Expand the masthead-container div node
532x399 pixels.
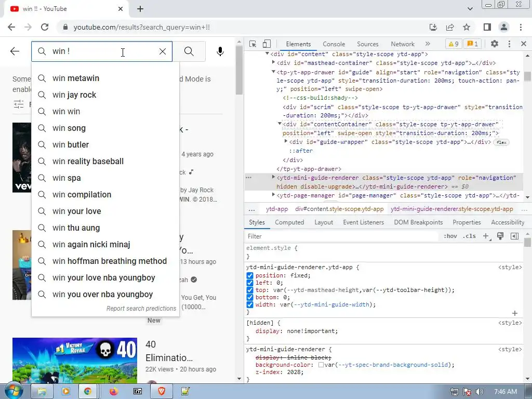pyautogui.click(x=273, y=62)
